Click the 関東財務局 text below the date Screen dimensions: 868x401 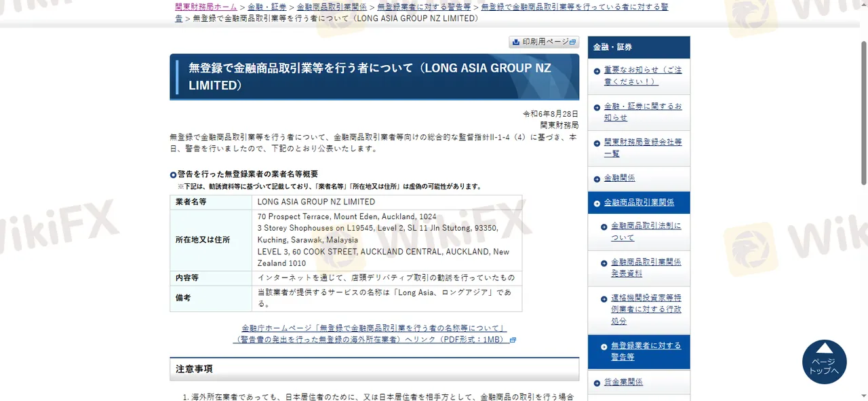point(559,126)
